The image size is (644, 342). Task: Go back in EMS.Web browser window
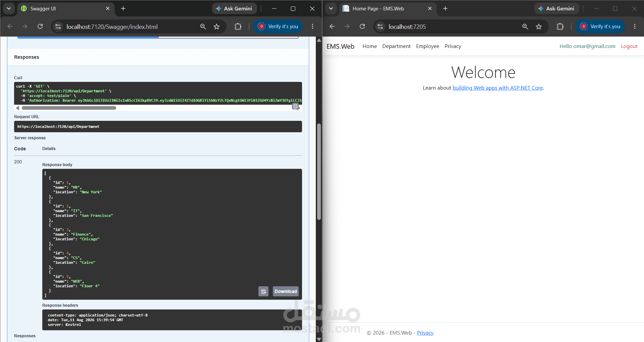pos(332,27)
